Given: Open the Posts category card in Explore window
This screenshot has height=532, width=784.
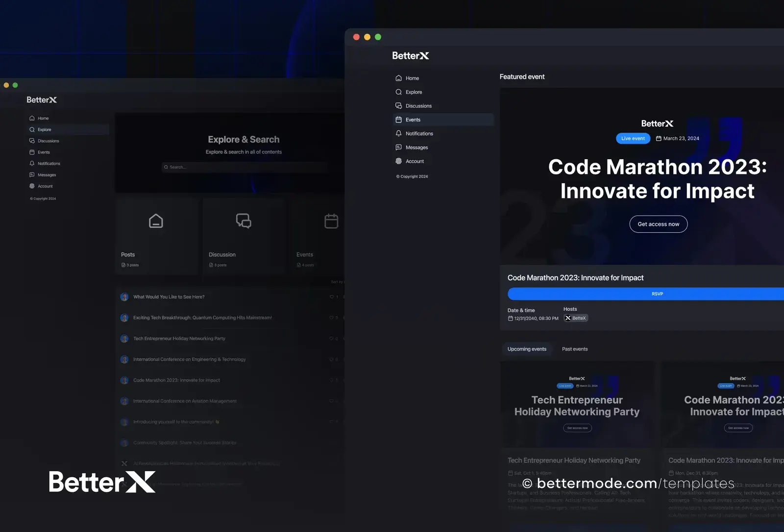Looking at the screenshot, I should [x=157, y=236].
